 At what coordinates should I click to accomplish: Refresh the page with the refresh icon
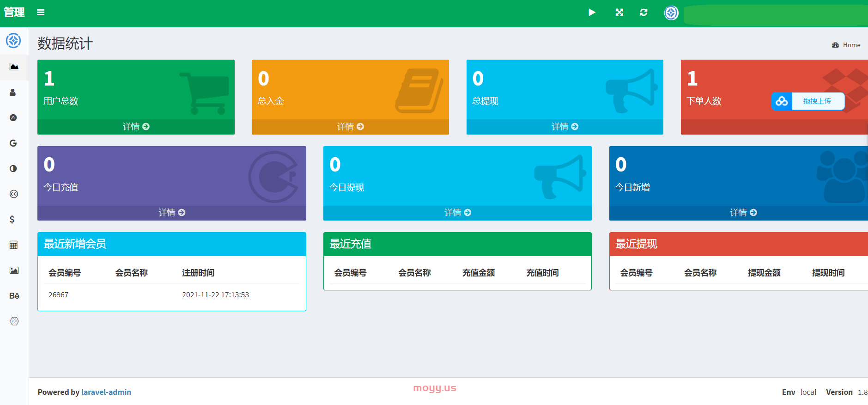(x=643, y=12)
